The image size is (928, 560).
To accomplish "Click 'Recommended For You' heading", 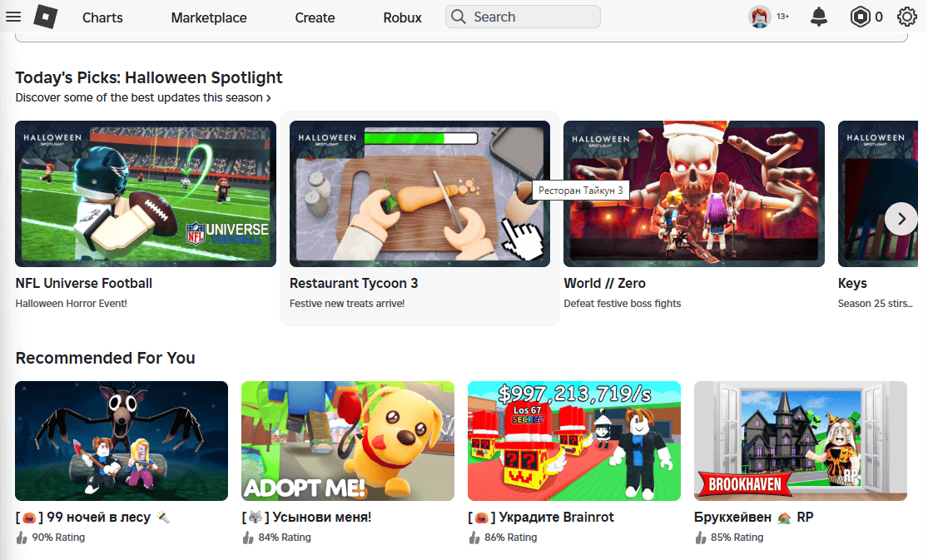I will [x=106, y=358].
